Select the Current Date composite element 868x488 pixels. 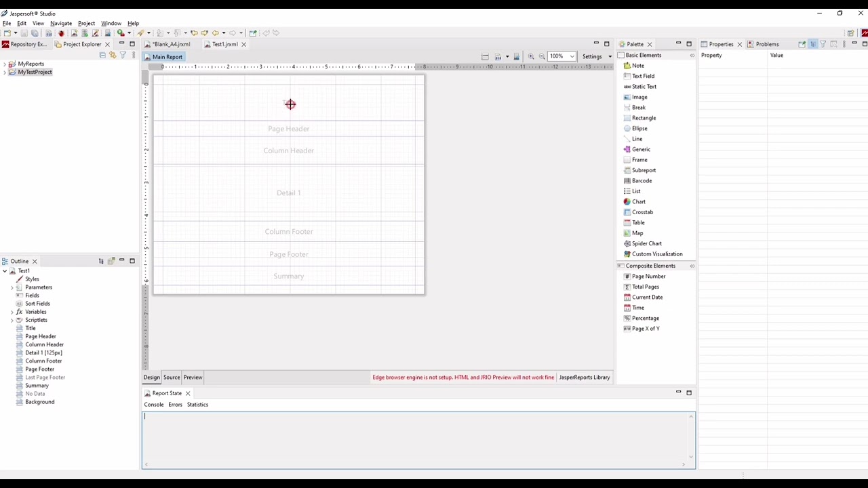[643, 298]
